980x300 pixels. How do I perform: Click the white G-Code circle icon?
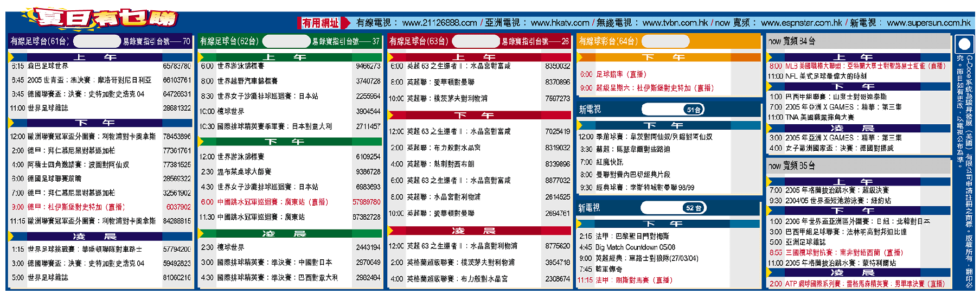964,44
